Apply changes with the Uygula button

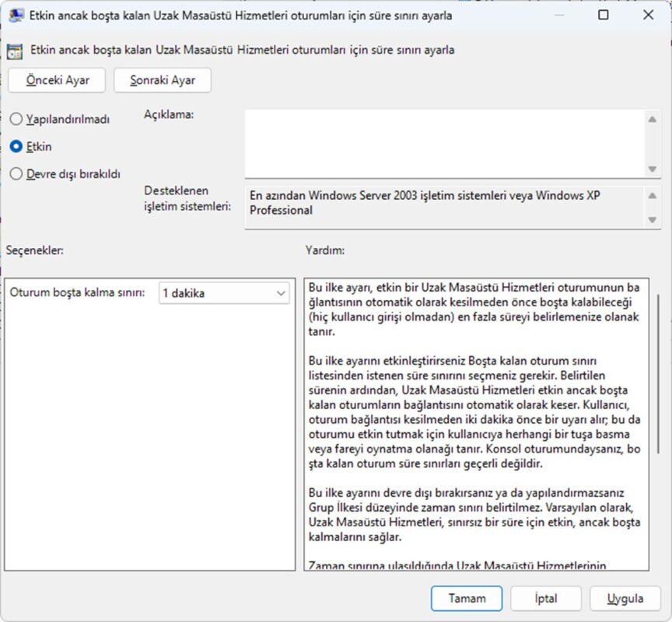(x=625, y=599)
